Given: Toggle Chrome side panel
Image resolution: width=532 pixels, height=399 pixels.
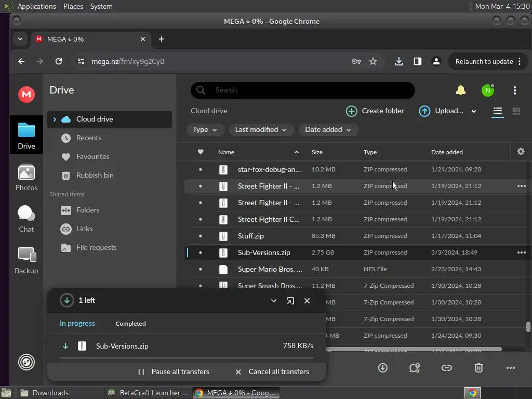Looking at the screenshot, I should tap(418, 61).
